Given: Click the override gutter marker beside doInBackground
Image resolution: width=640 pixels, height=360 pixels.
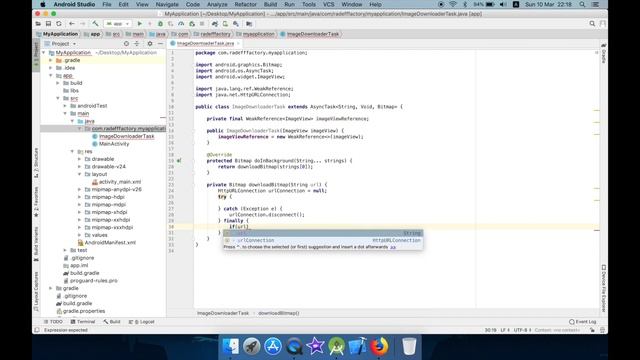Looking at the screenshot, I should pos(179,161).
